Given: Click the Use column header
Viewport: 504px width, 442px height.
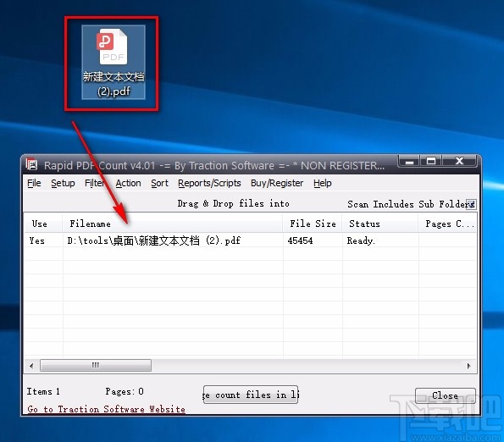Looking at the screenshot, I should tap(43, 224).
